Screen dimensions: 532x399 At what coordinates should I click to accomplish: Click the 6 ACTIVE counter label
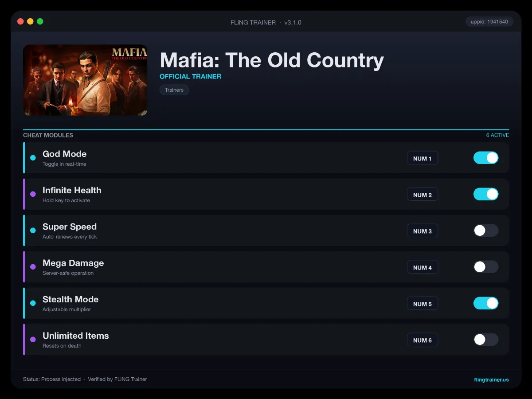coord(497,135)
